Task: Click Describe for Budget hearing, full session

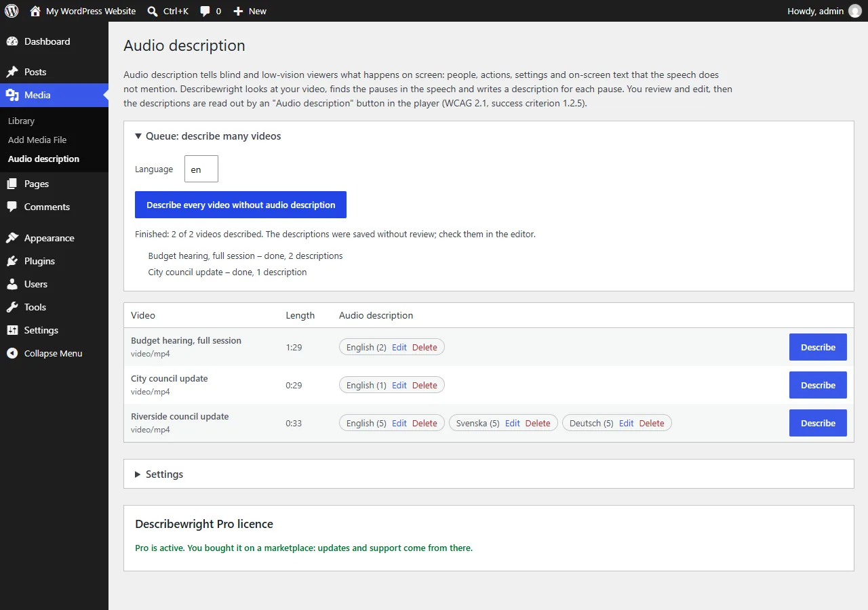Action: [x=818, y=347]
